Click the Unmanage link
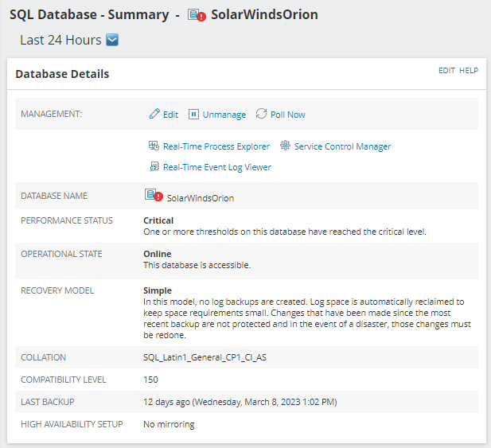The width and height of the screenshot is (491, 448). (x=224, y=115)
